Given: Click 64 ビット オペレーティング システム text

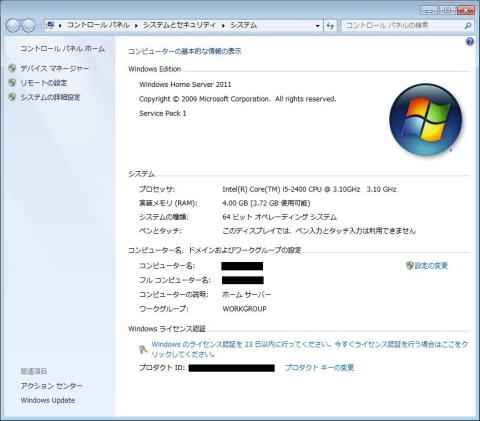Looking at the screenshot, I should pyautogui.click(x=279, y=217).
